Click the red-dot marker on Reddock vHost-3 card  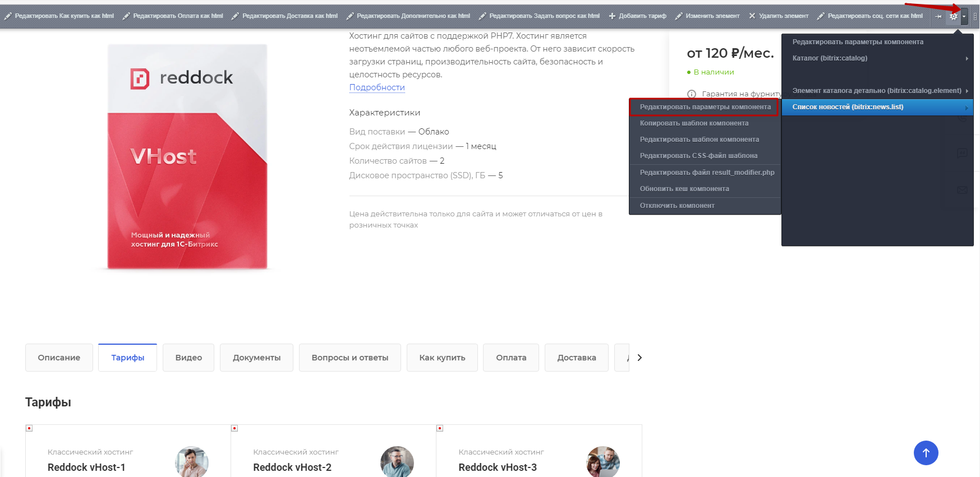coord(440,428)
